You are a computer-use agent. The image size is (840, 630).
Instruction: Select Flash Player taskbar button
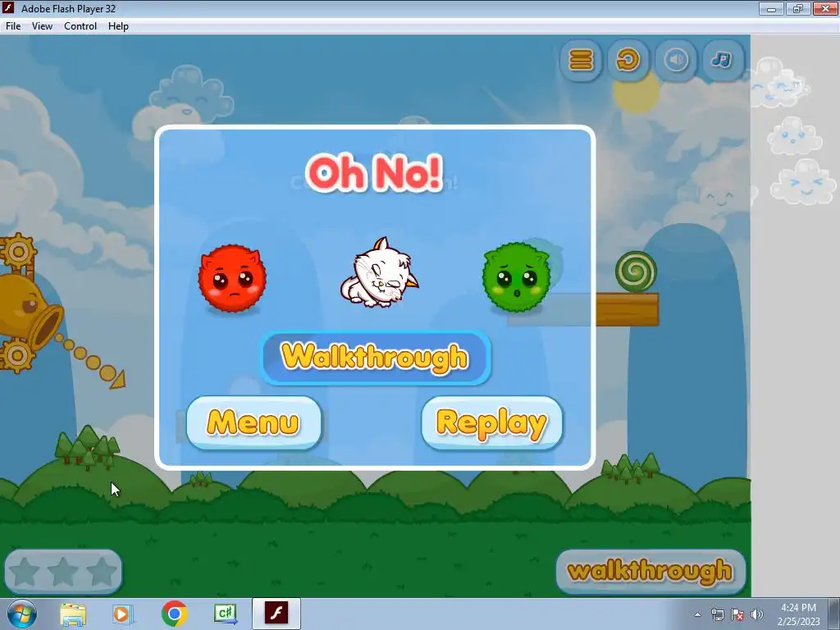coord(276,614)
